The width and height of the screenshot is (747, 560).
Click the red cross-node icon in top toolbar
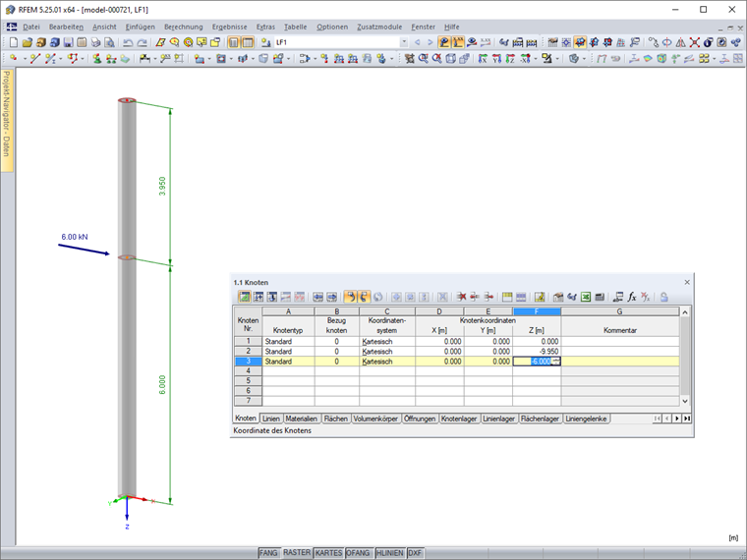(x=695, y=42)
